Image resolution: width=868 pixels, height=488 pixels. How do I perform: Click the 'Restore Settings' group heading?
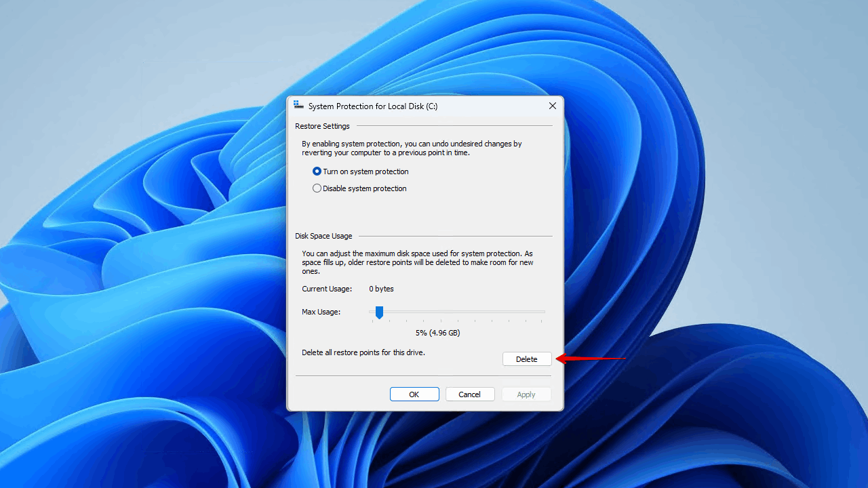point(322,126)
